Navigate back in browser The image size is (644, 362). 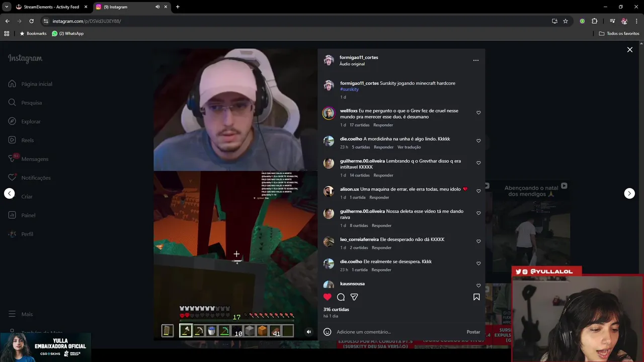pos(8,21)
